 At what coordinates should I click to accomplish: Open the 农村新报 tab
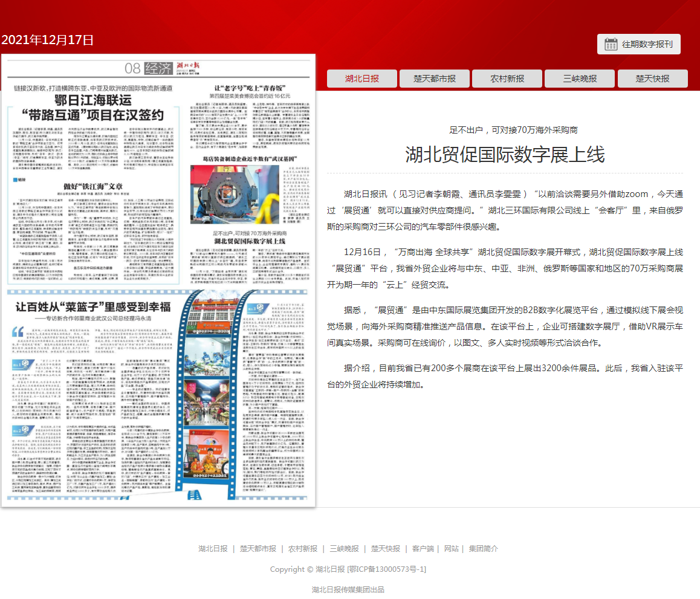(x=507, y=79)
